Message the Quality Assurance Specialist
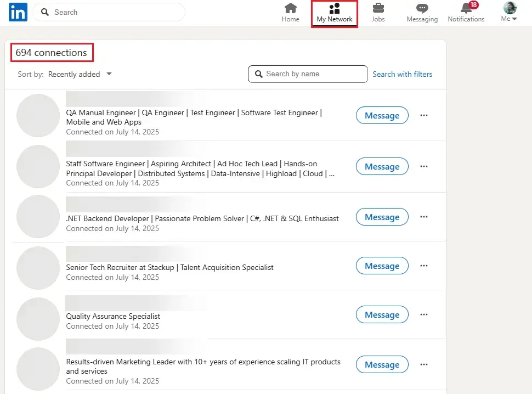Screen dimensions: 532x394 click(x=382, y=314)
